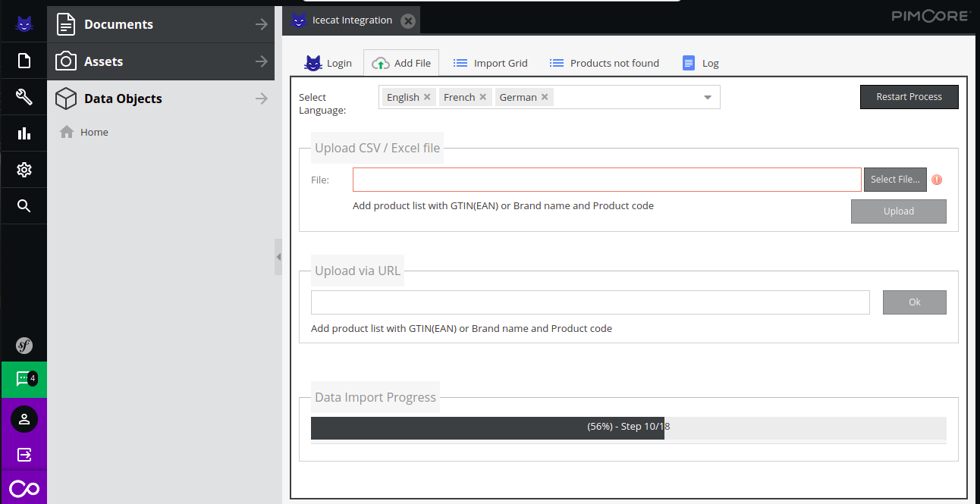Click the Documents panel page icon
Screen dimensions: 980x504
(x=66, y=24)
